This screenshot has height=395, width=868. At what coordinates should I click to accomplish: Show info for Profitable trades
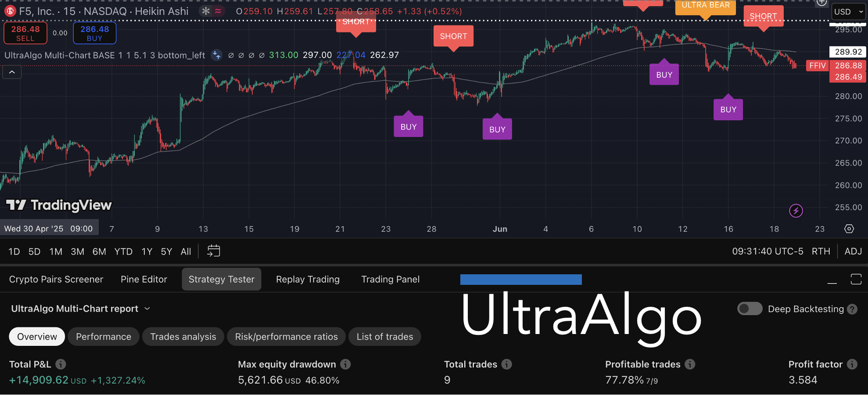tap(690, 364)
